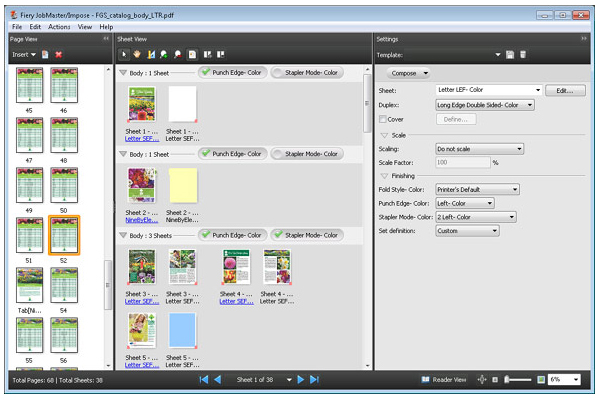Image resolution: width=600 pixels, height=400 pixels.
Task: Open the Duplex dropdown
Action: (x=484, y=104)
